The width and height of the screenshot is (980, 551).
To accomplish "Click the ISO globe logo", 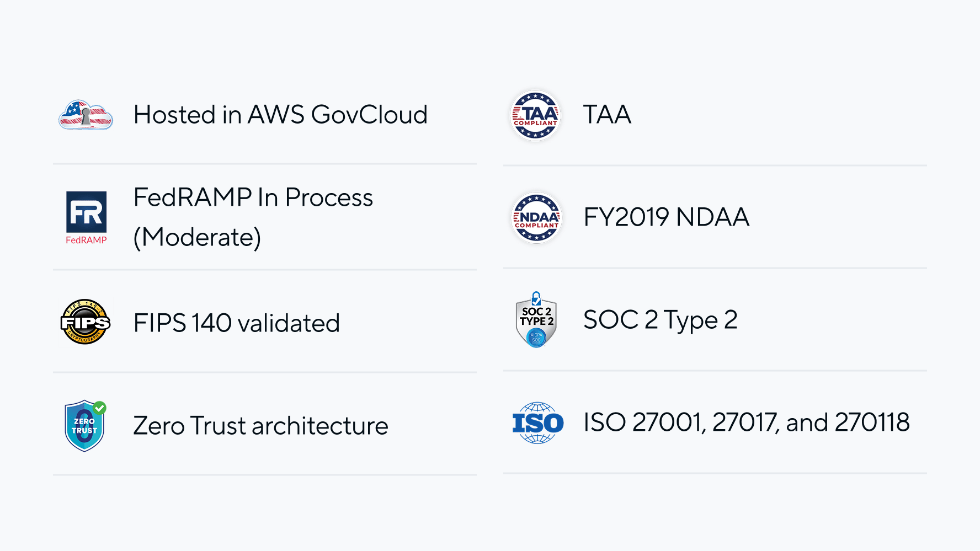I will (x=538, y=423).
